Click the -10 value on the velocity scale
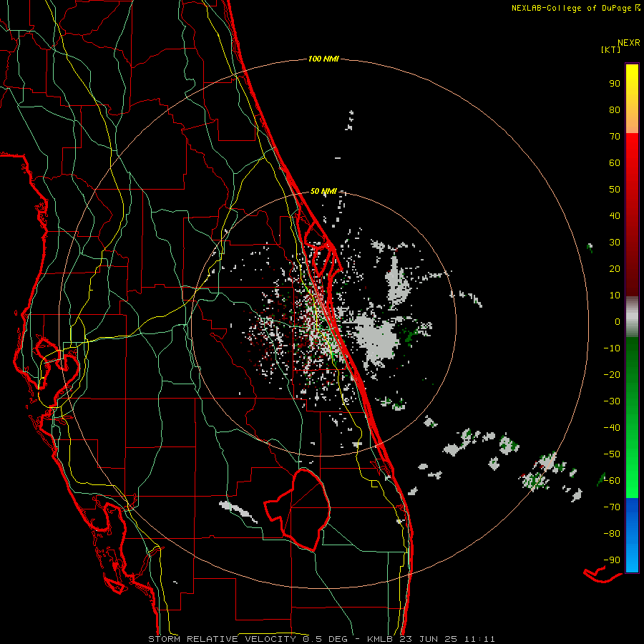This screenshot has width=644, height=644. [612, 348]
